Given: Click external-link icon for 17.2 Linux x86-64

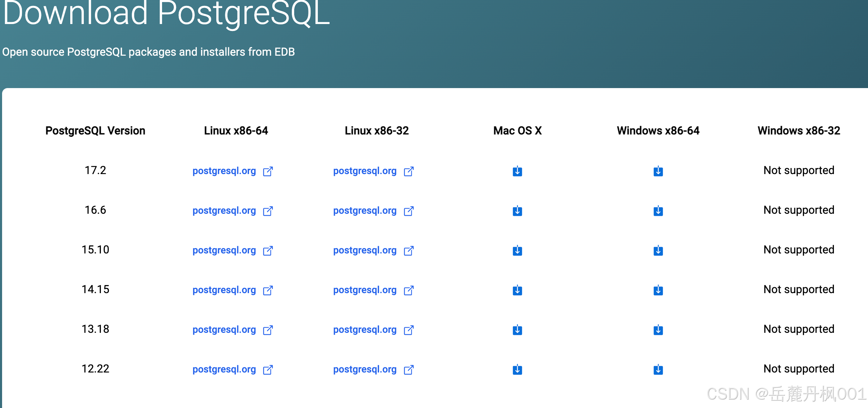Looking at the screenshot, I should coord(268,171).
